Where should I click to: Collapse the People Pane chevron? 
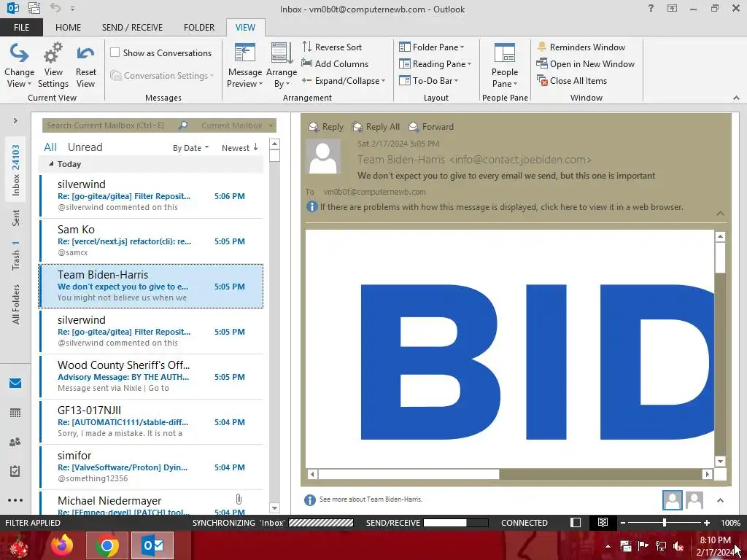pyautogui.click(x=720, y=500)
